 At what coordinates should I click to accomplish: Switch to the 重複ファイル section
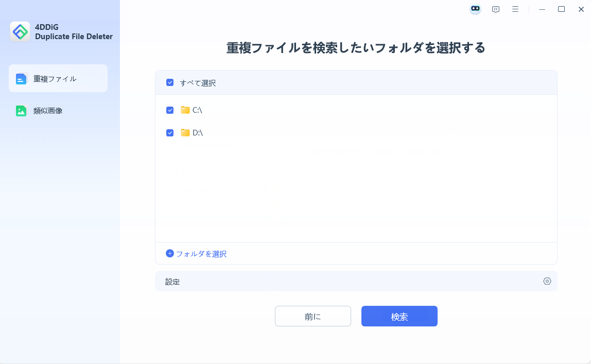[58, 78]
